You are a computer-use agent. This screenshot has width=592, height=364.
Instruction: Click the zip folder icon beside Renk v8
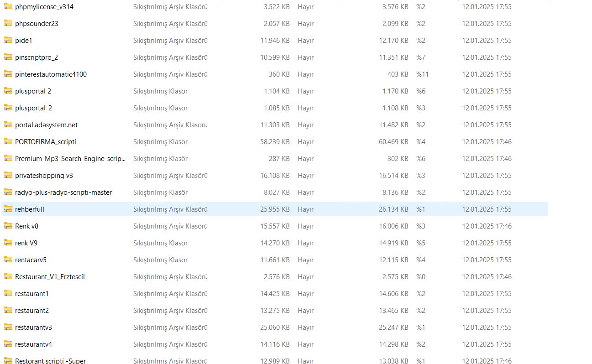[x=8, y=226]
